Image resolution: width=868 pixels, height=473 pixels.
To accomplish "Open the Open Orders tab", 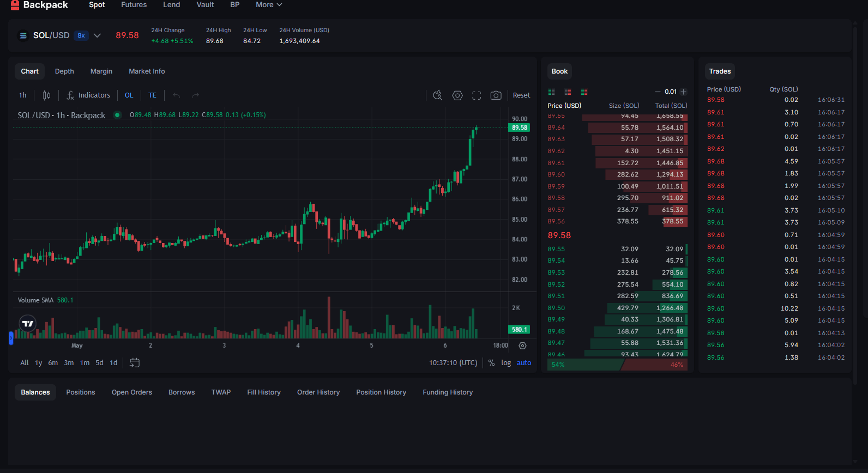I will point(132,392).
